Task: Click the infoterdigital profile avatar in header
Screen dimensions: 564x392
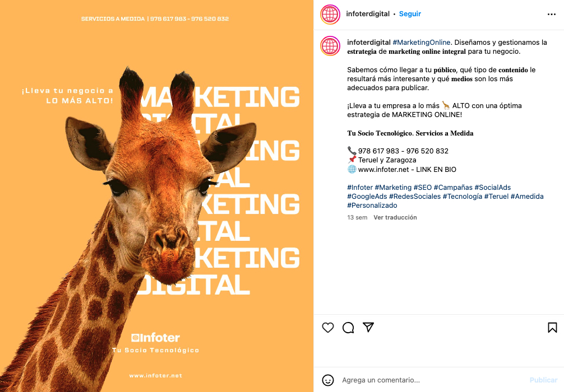Action: pyautogui.click(x=330, y=15)
